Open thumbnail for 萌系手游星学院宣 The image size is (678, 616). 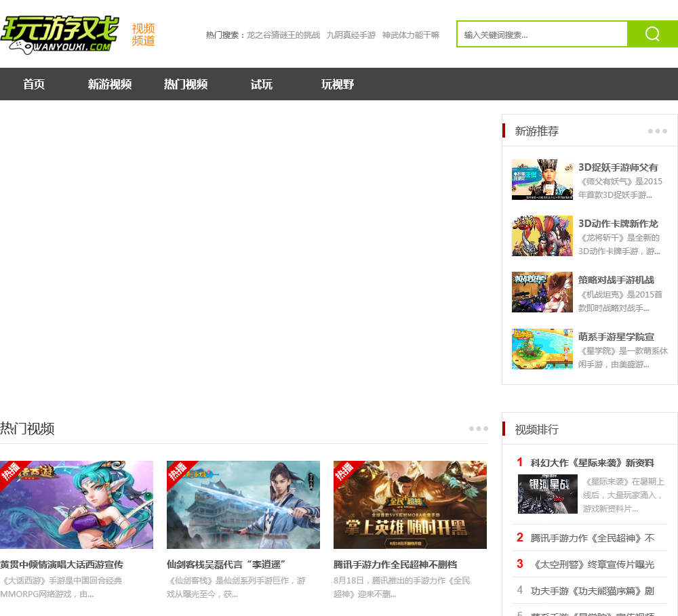coord(542,348)
